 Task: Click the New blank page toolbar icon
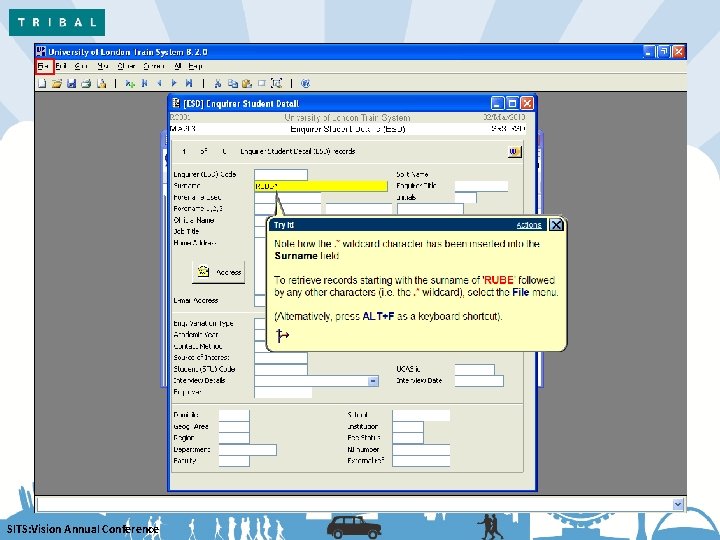42,83
